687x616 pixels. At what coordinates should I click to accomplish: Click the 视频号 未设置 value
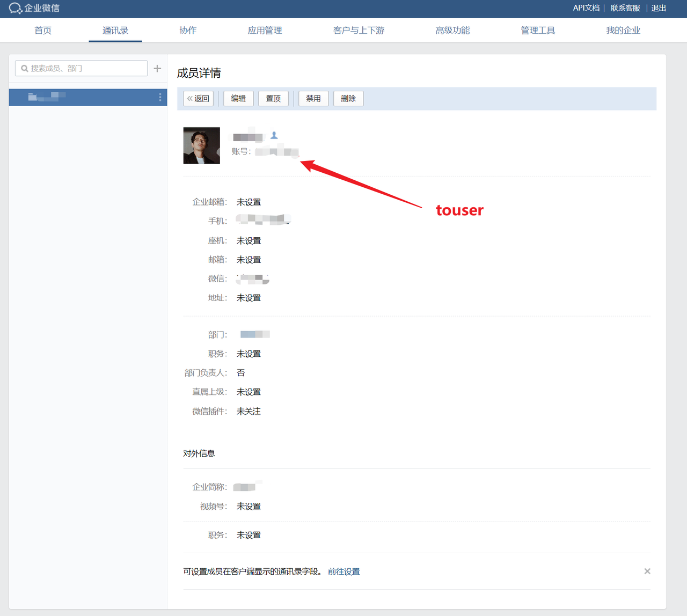point(249,507)
